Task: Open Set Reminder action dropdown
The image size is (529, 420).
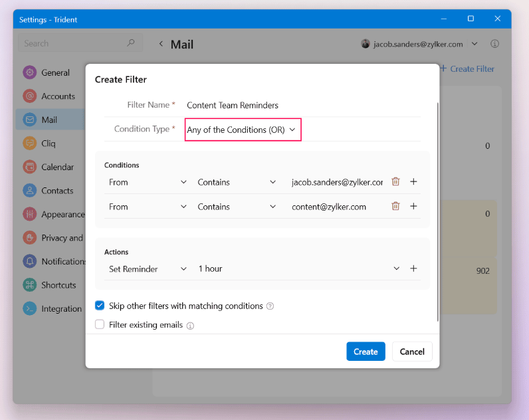Action: pyautogui.click(x=148, y=268)
